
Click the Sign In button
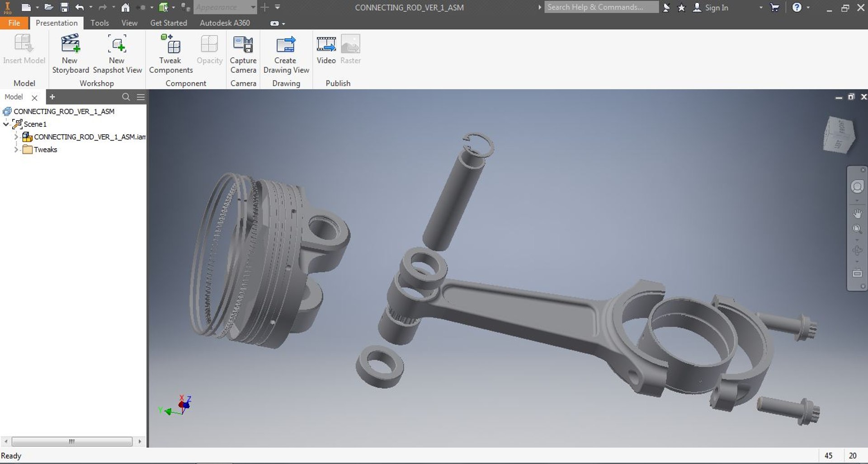coord(711,7)
